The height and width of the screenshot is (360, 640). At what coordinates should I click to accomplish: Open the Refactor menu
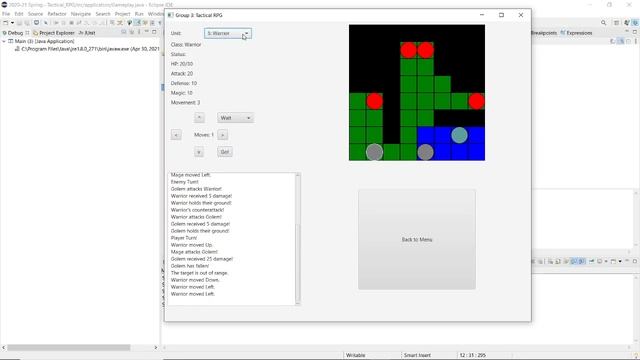click(x=57, y=14)
